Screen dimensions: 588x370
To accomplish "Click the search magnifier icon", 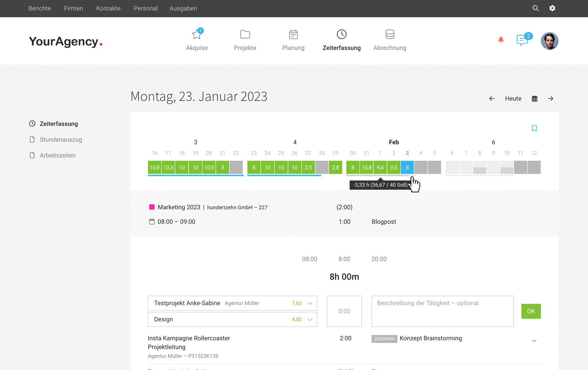I will point(535,8).
